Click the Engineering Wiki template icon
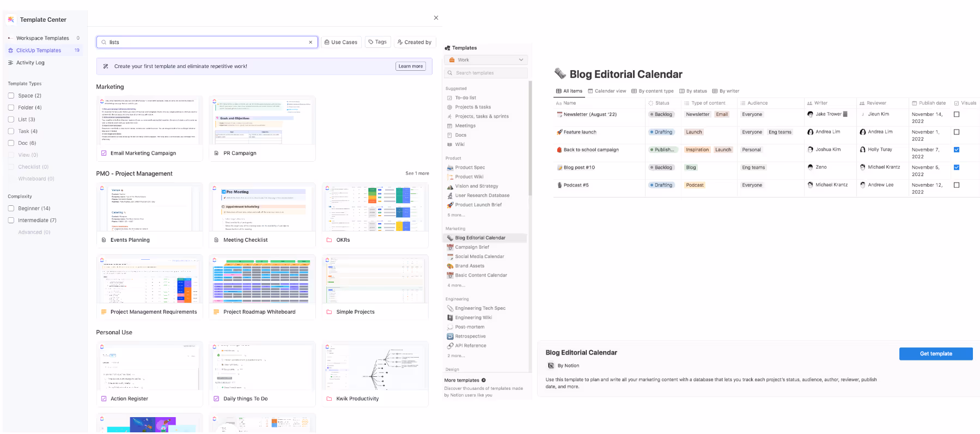The image size is (980, 434). click(x=450, y=317)
